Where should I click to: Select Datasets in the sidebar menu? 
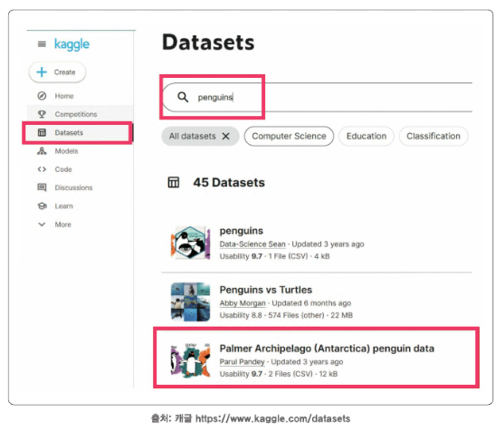(x=78, y=132)
